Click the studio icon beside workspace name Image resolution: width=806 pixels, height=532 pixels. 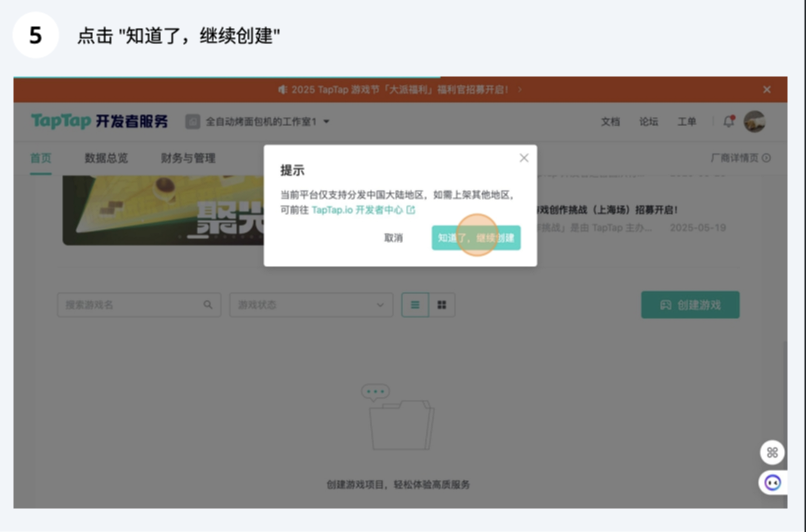tap(192, 121)
